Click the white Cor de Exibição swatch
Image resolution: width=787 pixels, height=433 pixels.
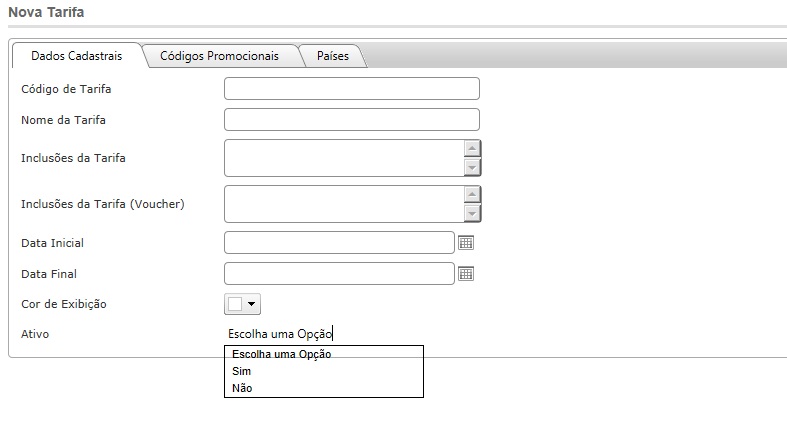235,303
